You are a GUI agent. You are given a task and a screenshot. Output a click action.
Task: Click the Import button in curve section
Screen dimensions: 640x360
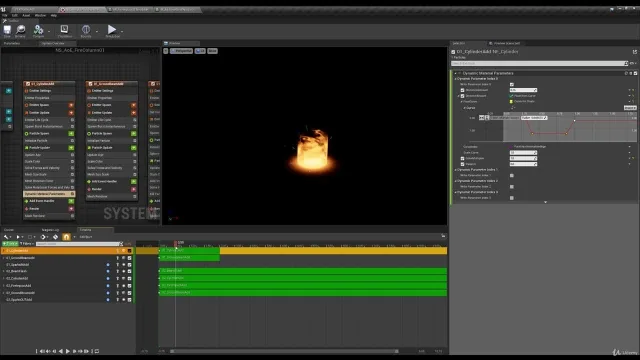tap(630, 108)
